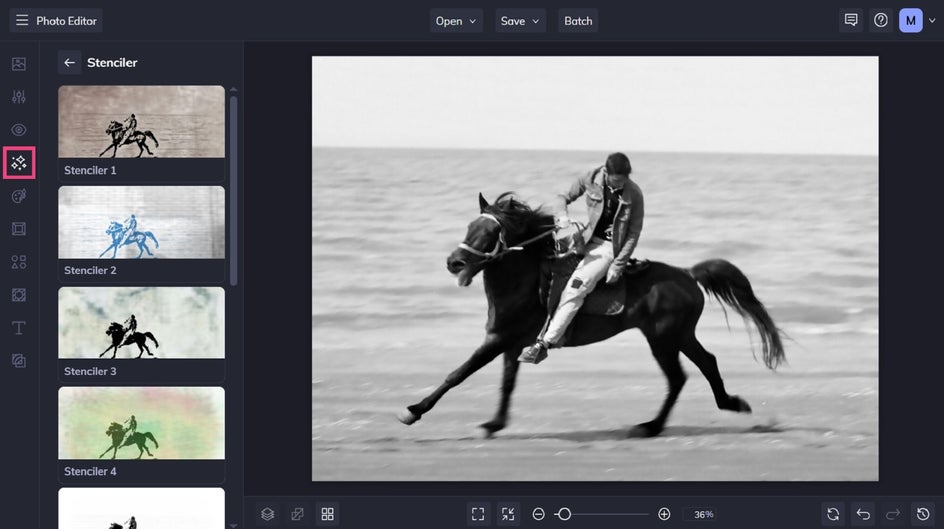Apply the Stenciler 1 effect thumbnail

tap(141, 122)
